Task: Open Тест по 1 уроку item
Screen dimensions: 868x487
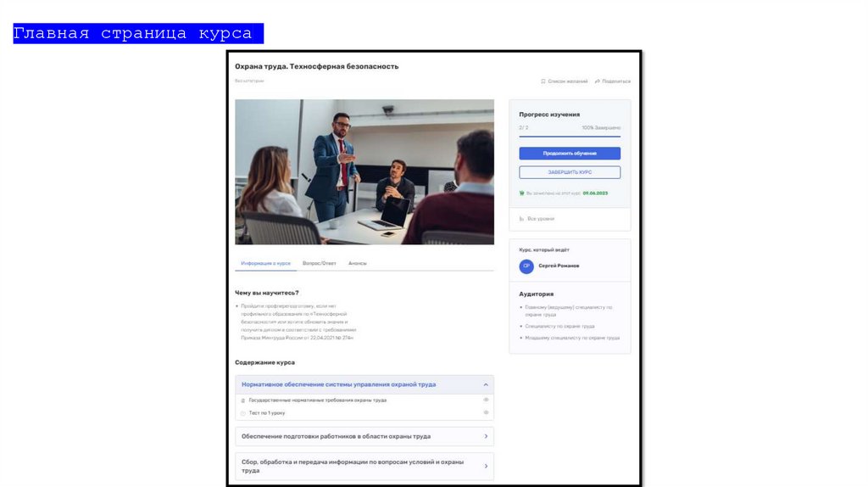Action: (267, 413)
